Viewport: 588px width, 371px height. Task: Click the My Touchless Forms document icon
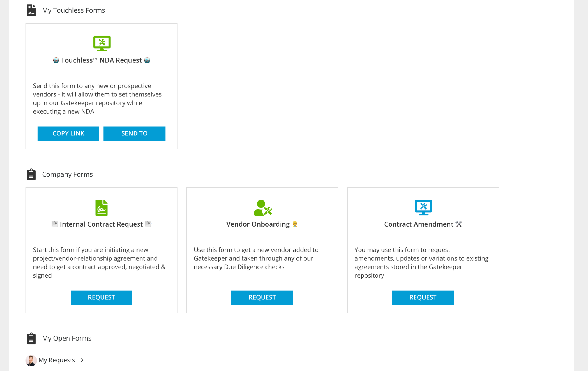pyautogui.click(x=31, y=10)
